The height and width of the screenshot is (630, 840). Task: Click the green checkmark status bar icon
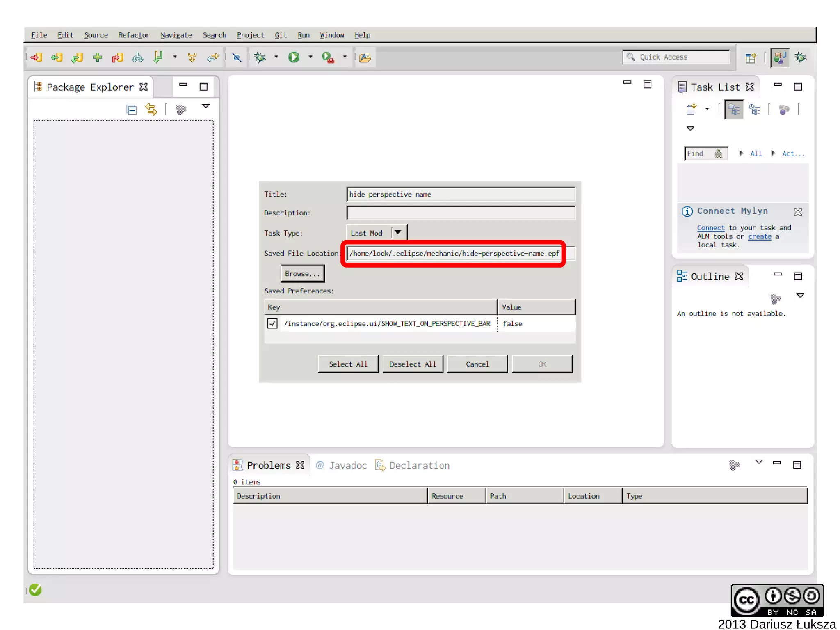36,590
